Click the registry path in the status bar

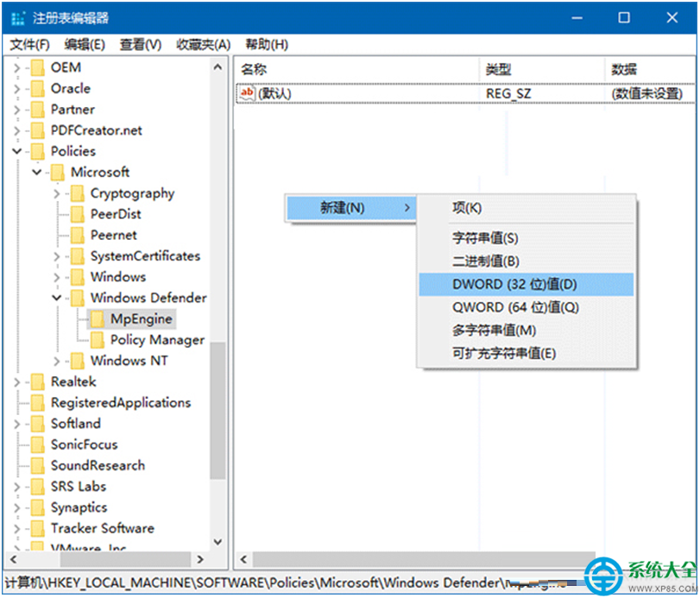coord(286,583)
